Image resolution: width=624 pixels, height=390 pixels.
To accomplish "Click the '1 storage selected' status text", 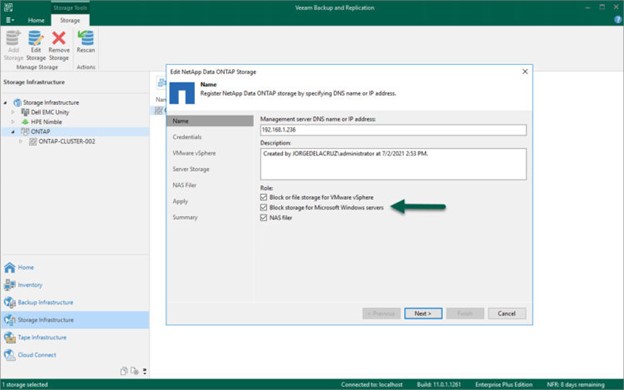I will point(25,385).
